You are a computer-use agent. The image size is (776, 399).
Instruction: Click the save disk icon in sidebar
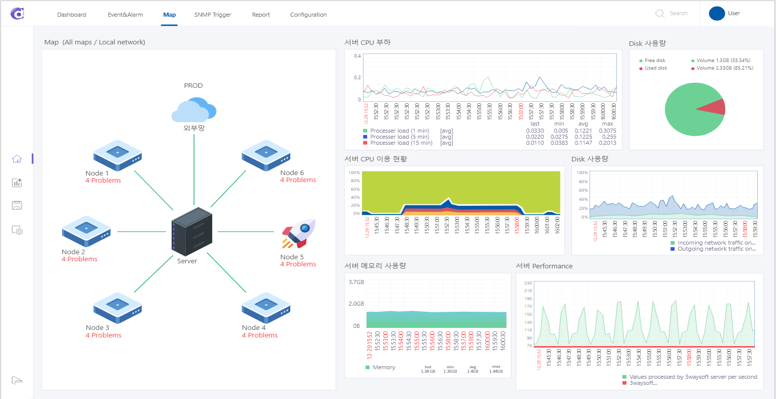coord(17,206)
